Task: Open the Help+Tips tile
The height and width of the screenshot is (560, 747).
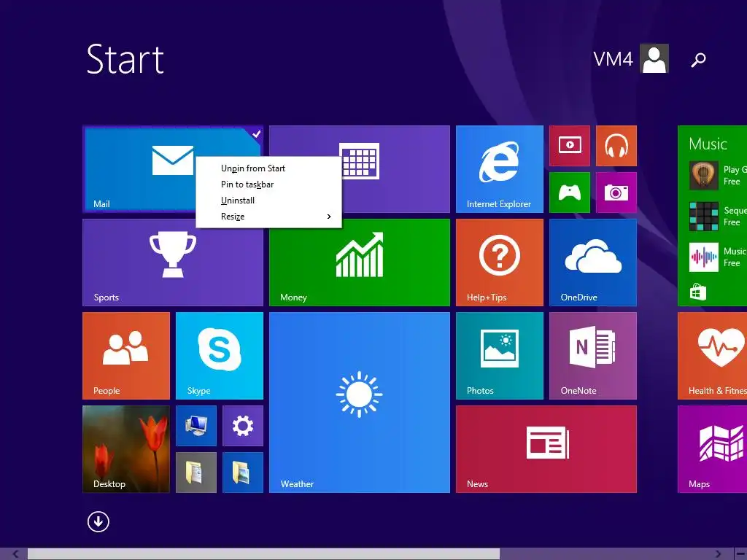Action: click(x=499, y=262)
